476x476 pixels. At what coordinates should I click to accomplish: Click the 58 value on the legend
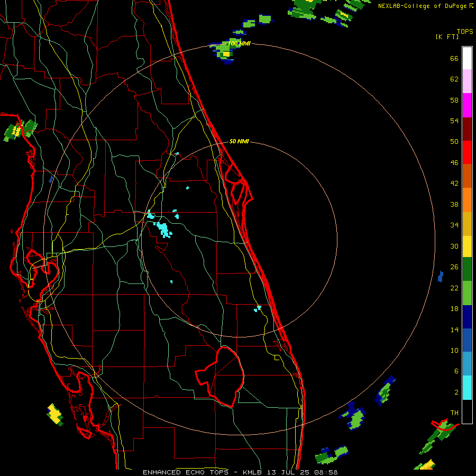coord(454,100)
